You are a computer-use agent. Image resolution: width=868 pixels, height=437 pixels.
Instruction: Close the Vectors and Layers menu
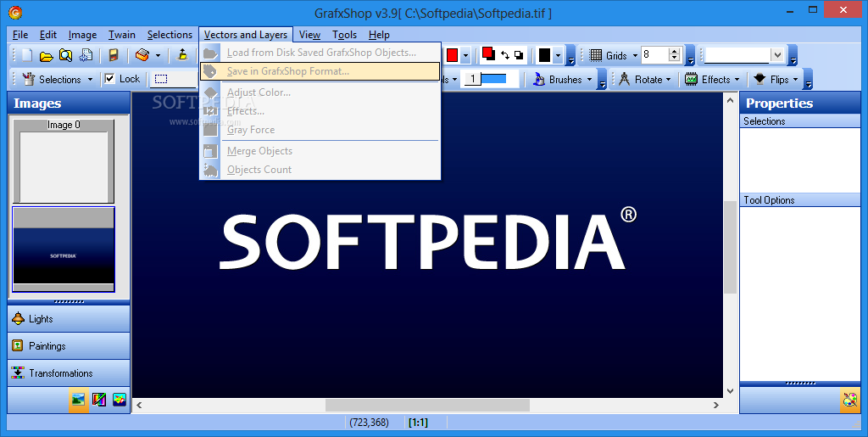(x=246, y=34)
